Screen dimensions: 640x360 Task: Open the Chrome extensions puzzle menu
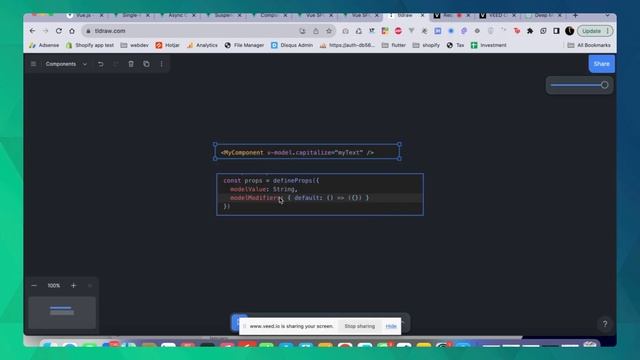tap(530, 31)
